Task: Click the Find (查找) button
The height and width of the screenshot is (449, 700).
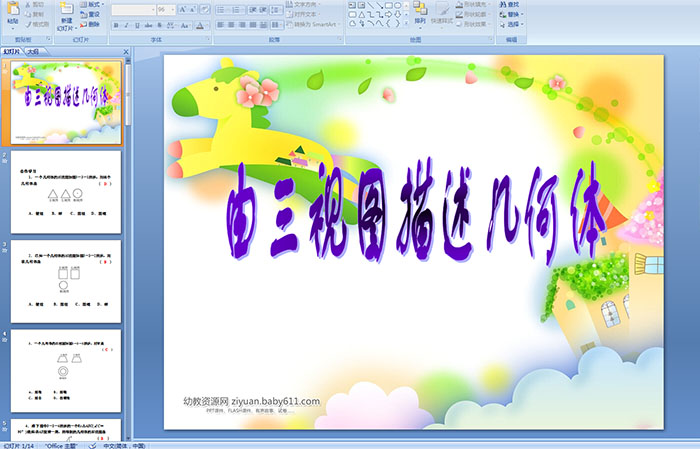Action: pyautogui.click(x=510, y=4)
